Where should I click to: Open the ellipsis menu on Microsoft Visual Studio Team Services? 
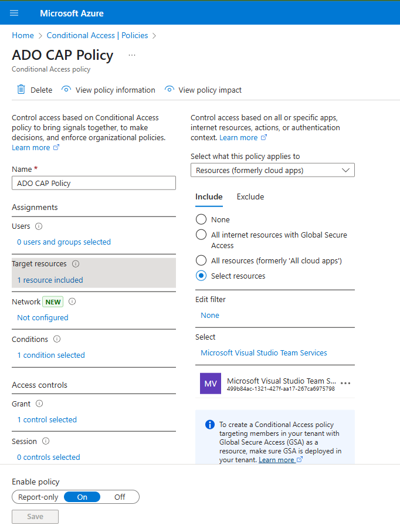345,383
